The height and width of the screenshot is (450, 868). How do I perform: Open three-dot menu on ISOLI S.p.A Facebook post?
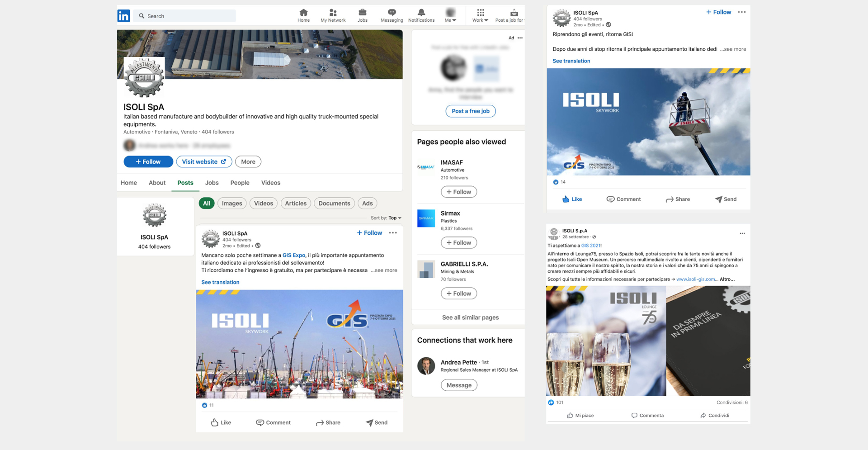coord(742,233)
